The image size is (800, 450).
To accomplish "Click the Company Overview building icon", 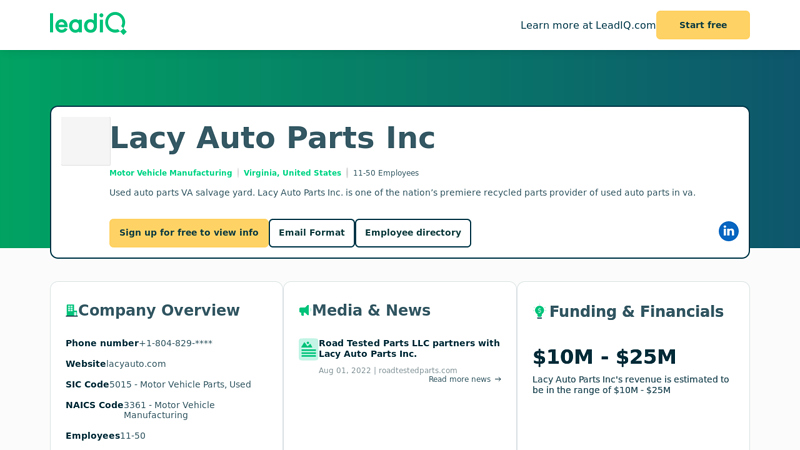I will coord(71,310).
